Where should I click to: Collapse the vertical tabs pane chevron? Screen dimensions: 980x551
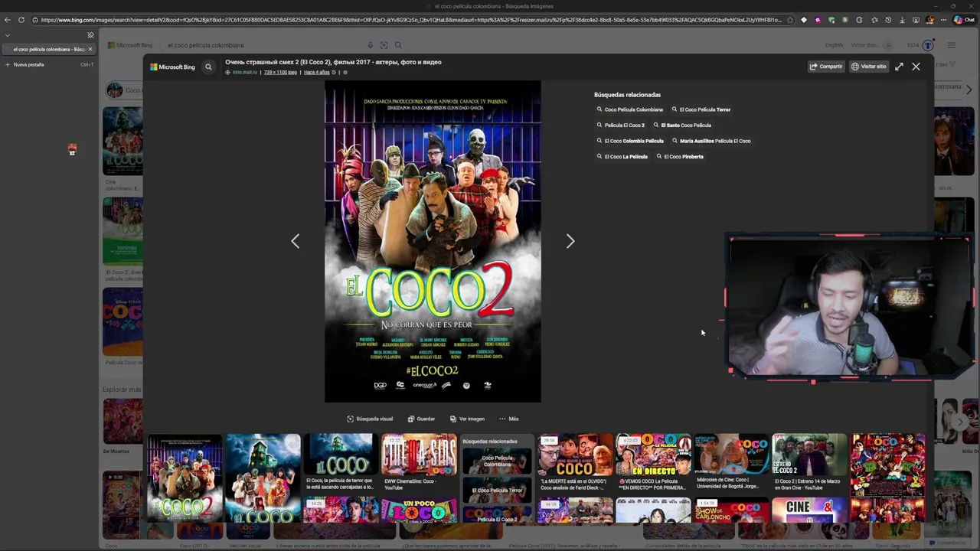(x=8, y=35)
